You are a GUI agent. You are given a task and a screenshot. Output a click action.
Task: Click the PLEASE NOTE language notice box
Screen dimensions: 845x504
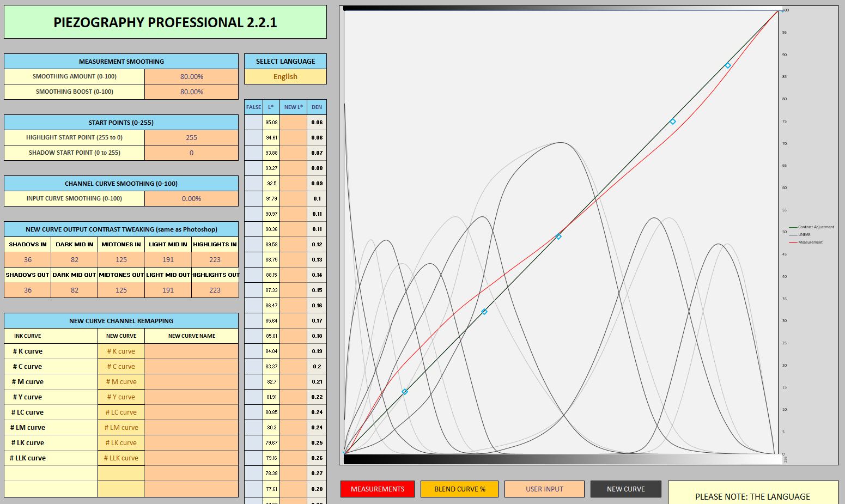753,493
